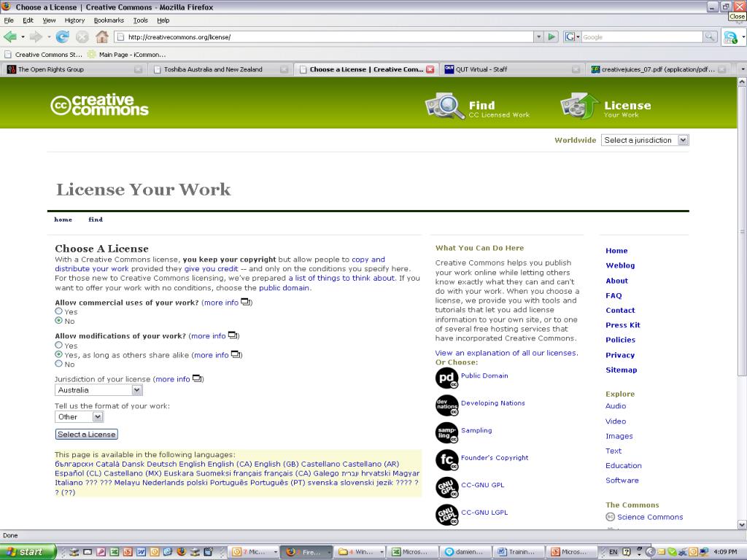
Task: Click the Developing Nations round icon
Action: pos(447,405)
